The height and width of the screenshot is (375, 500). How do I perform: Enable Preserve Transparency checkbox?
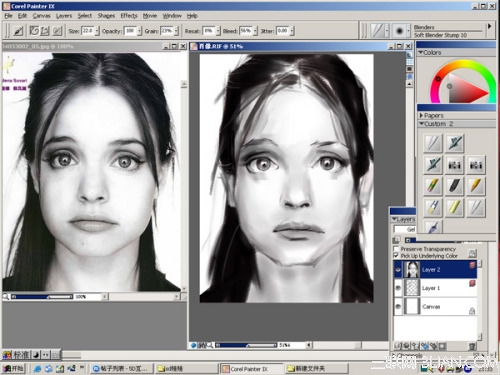pos(396,249)
